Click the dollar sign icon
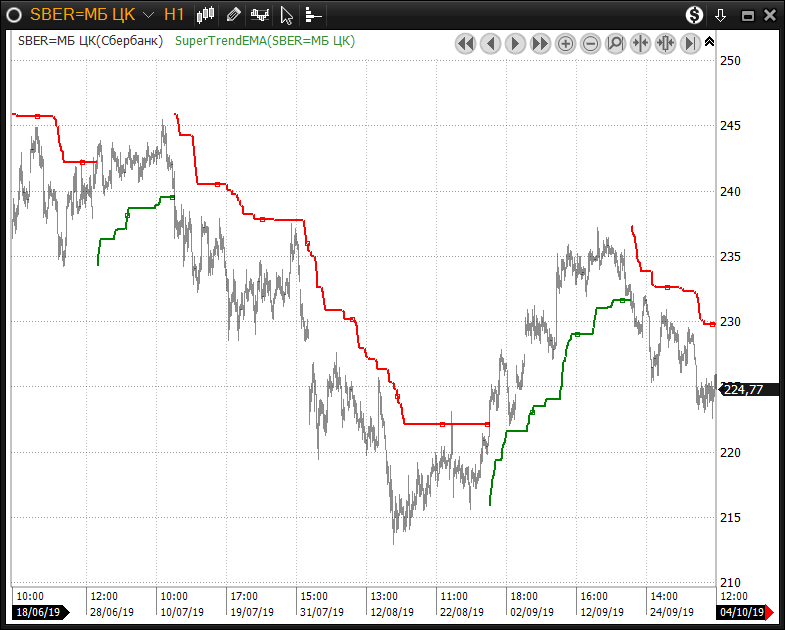 pos(694,15)
